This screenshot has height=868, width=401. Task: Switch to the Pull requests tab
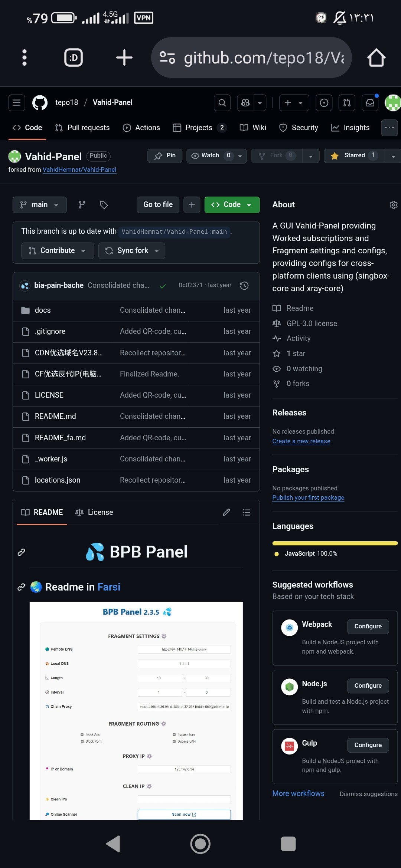pyautogui.click(x=82, y=128)
